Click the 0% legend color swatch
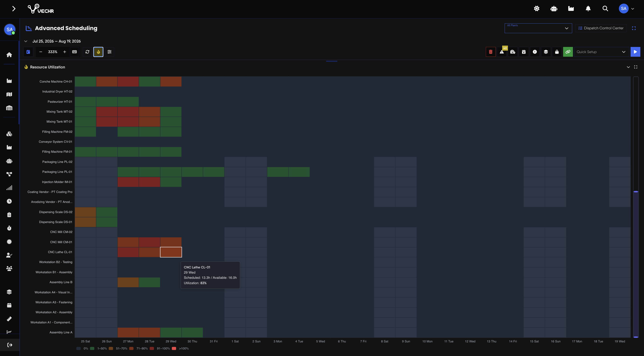The width and height of the screenshot is (644, 356). pos(79,349)
